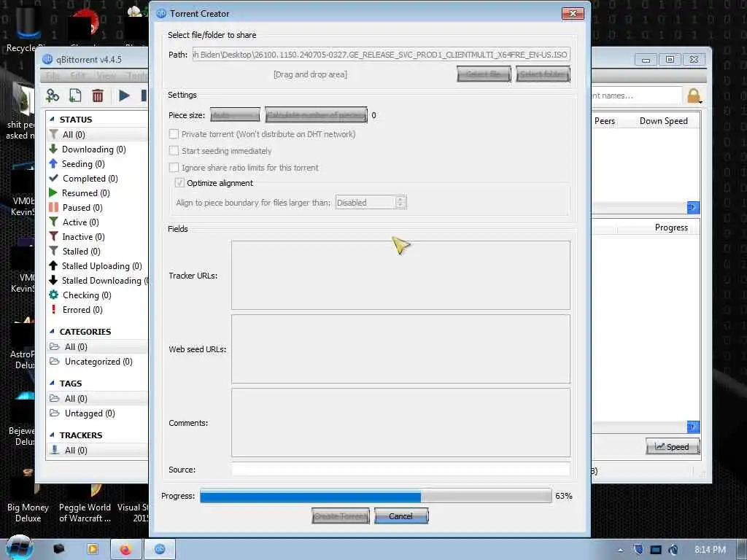Open the Align to piece boundary Disabled combo box
This screenshot has height=560, width=747.
click(x=371, y=203)
